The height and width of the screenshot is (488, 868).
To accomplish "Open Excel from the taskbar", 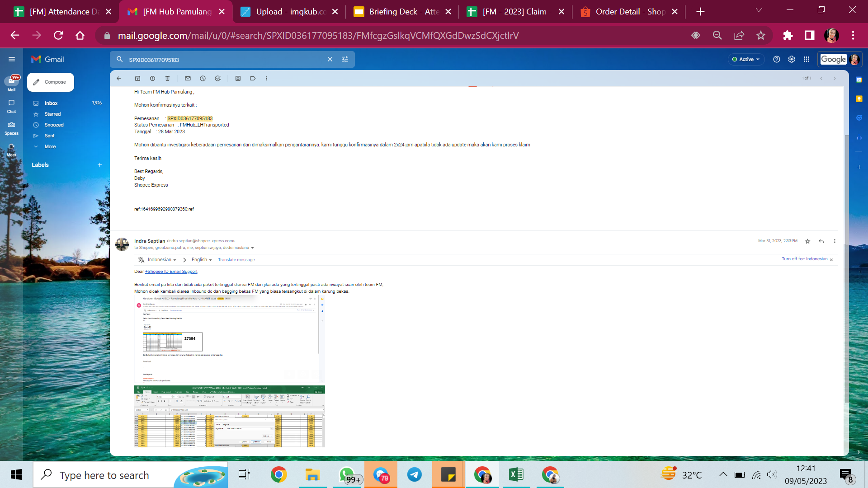I will [516, 475].
